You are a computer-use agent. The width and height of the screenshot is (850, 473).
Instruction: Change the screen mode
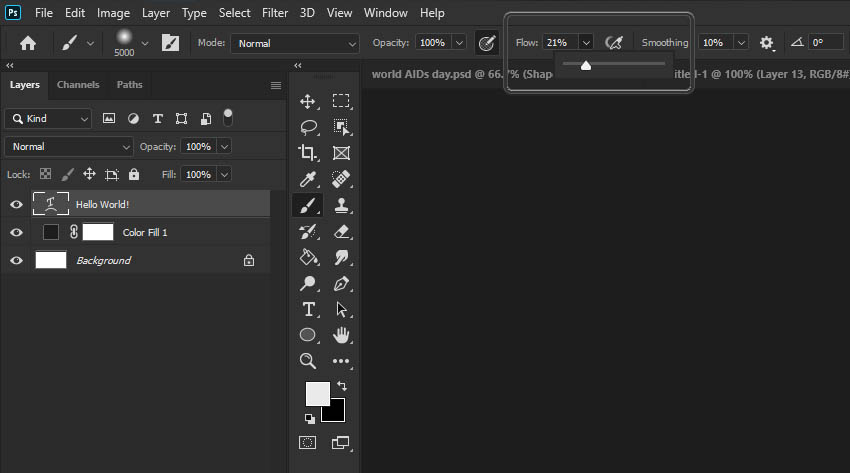point(340,443)
